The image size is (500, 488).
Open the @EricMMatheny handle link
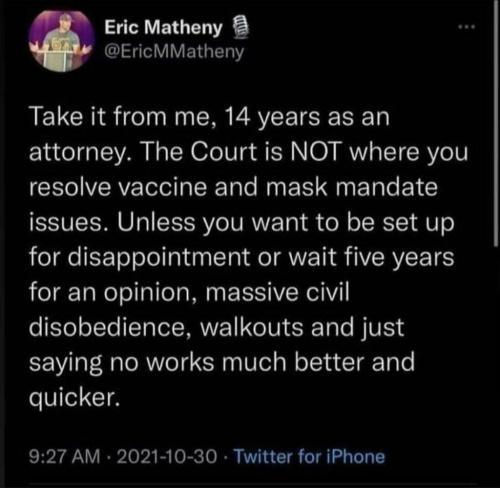174,52
